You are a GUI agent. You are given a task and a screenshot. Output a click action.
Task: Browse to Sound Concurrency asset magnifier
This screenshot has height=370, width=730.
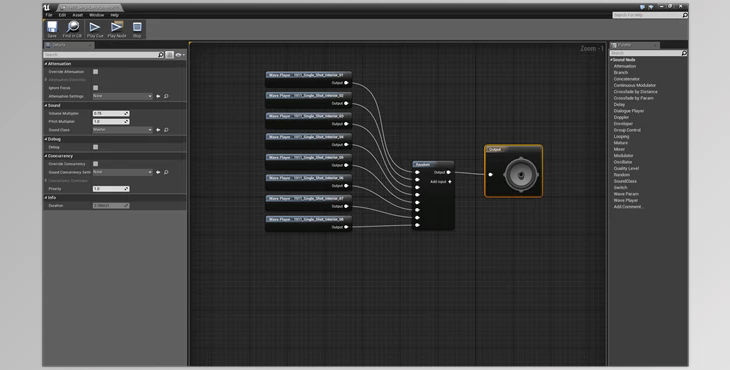(166, 172)
